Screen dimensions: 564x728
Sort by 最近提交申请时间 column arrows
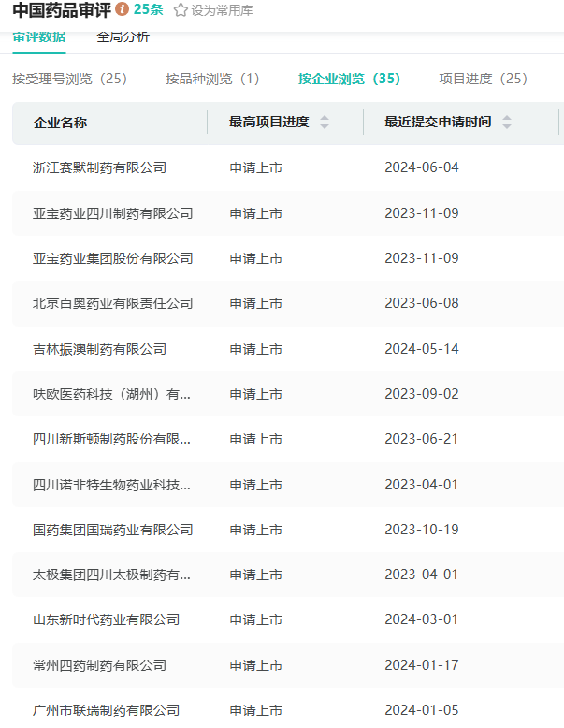[x=507, y=122]
